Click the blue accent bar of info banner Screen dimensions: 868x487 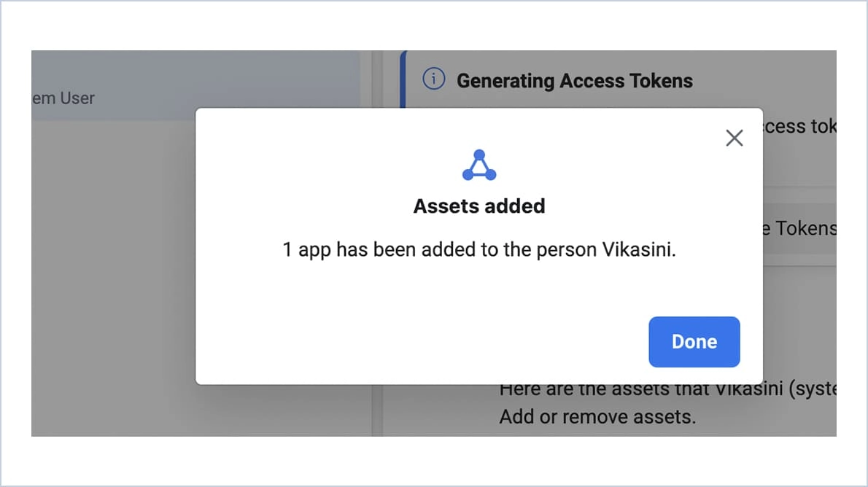click(x=403, y=79)
